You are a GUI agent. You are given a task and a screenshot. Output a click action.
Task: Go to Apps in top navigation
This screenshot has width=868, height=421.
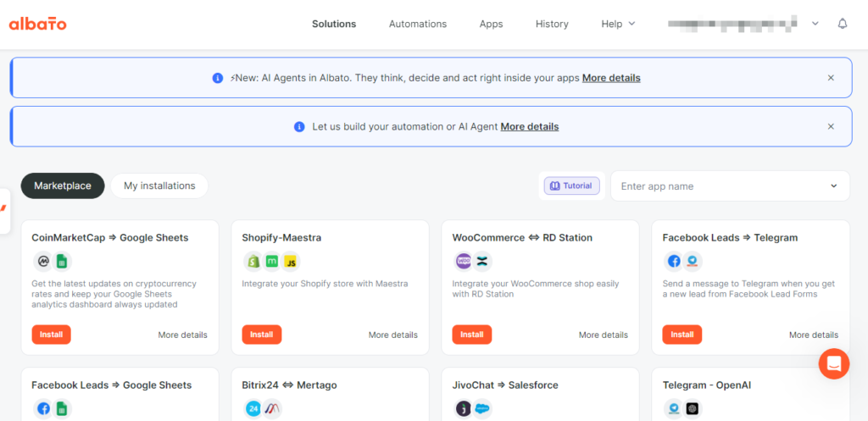click(x=491, y=24)
